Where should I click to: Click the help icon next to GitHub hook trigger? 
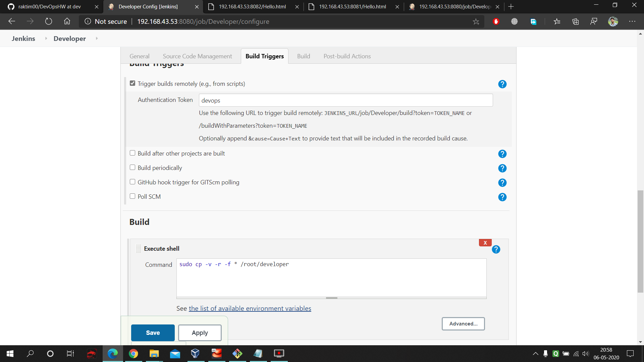click(x=502, y=183)
